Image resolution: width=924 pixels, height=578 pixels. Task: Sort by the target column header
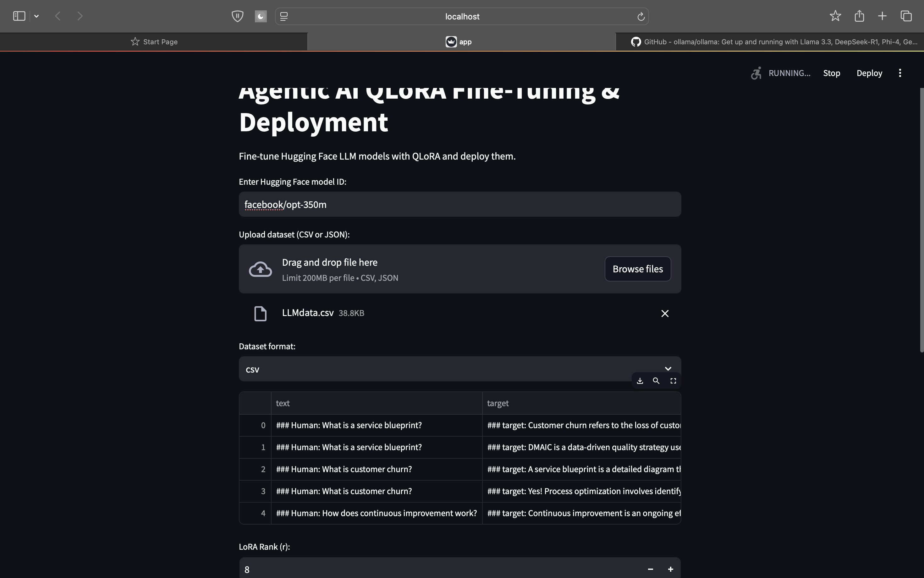point(581,403)
